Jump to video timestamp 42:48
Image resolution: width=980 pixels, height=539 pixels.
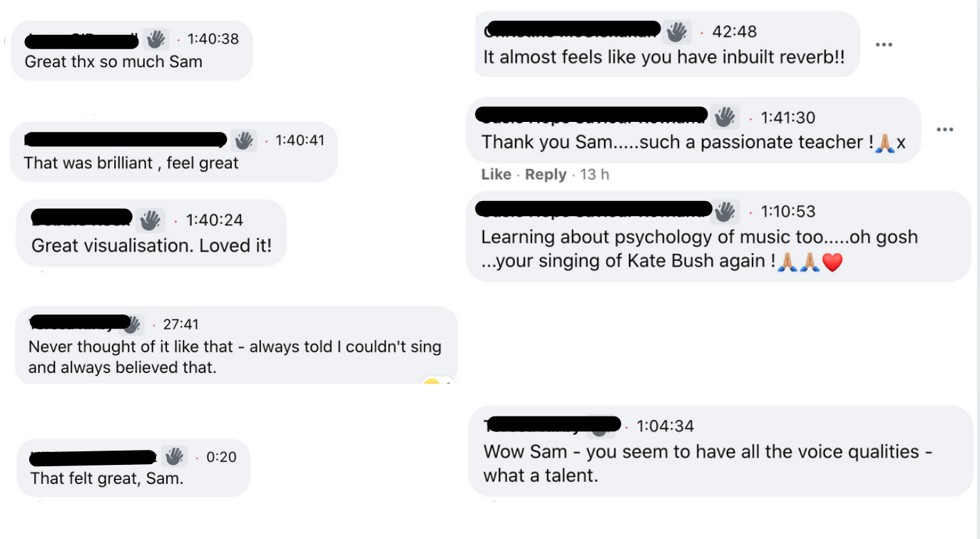pyautogui.click(x=734, y=31)
